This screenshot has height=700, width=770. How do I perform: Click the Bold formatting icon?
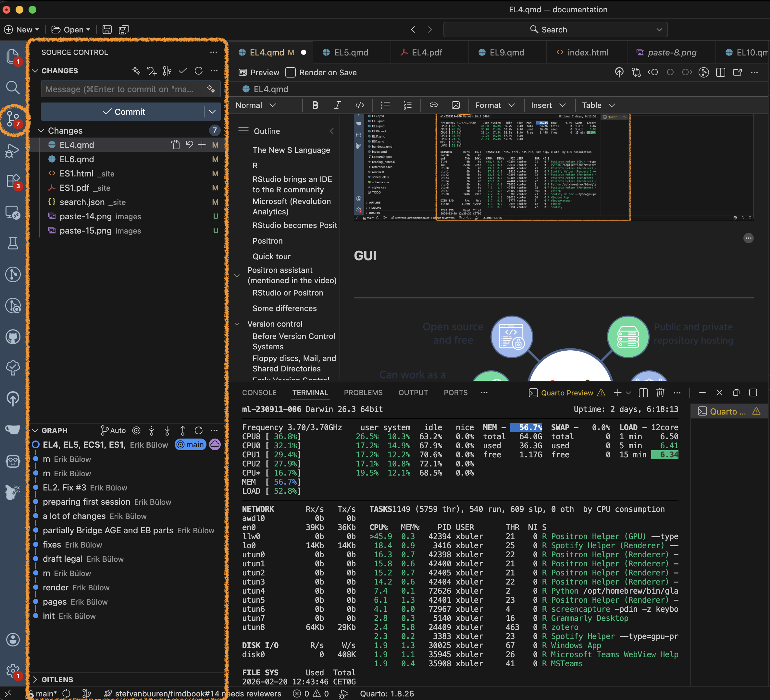(x=315, y=105)
